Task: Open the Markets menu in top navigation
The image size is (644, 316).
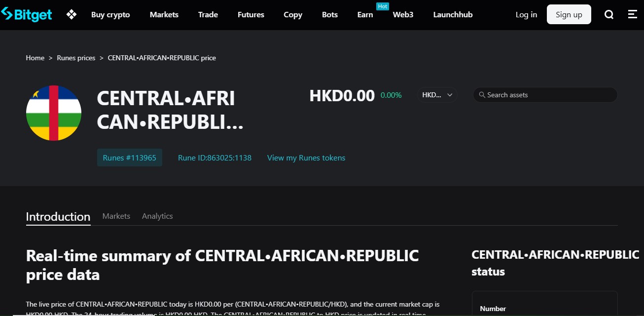Action: tap(164, 15)
